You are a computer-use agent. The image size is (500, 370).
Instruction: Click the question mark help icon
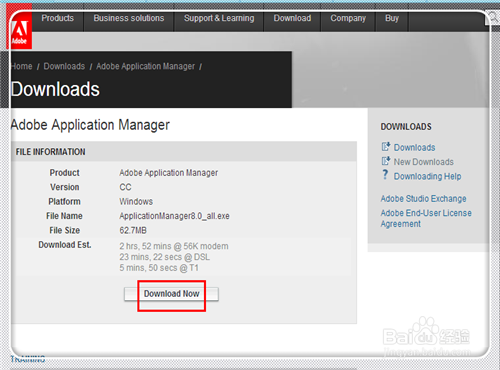385,175
